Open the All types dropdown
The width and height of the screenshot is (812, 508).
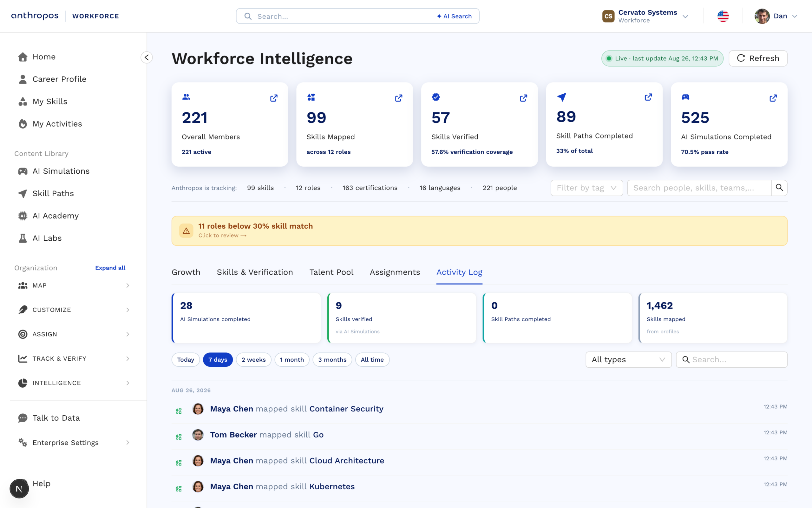point(628,359)
